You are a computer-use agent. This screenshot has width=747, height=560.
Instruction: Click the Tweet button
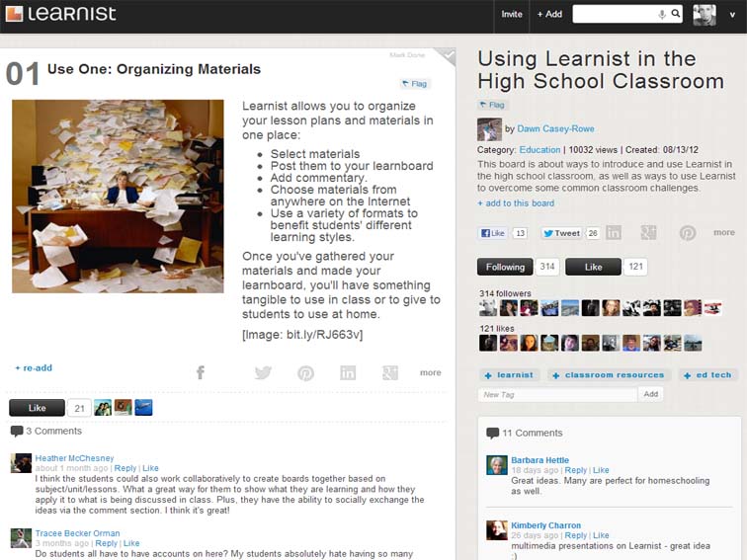pyautogui.click(x=562, y=233)
